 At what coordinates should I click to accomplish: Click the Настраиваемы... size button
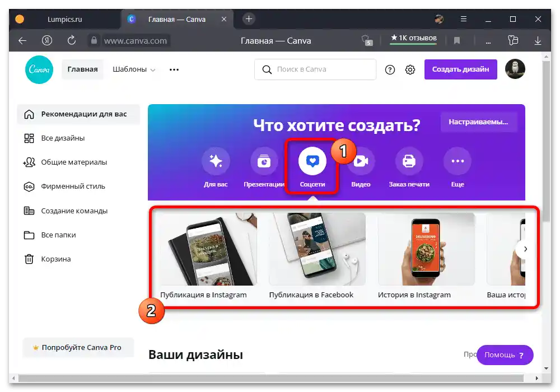tap(479, 122)
